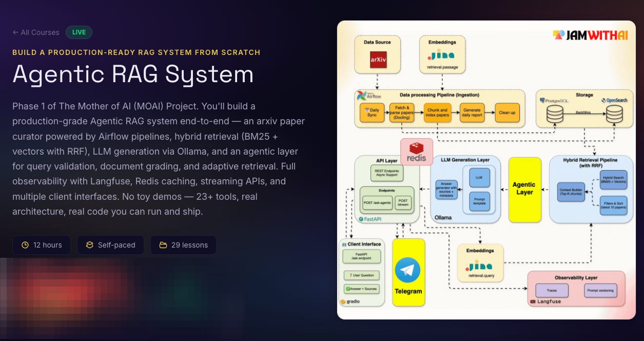Click the Agentic RAG System heading

tap(133, 74)
